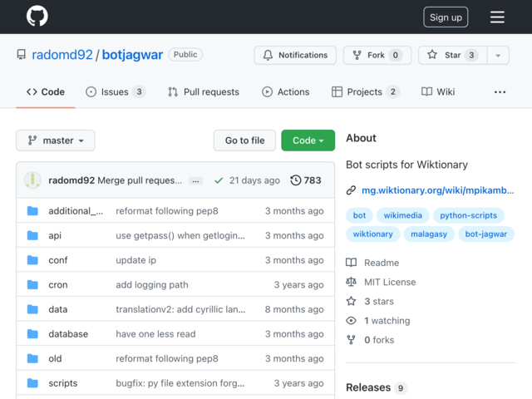Screen dimensions: 532x399
Task: Open the Projects tab
Action: (x=366, y=92)
